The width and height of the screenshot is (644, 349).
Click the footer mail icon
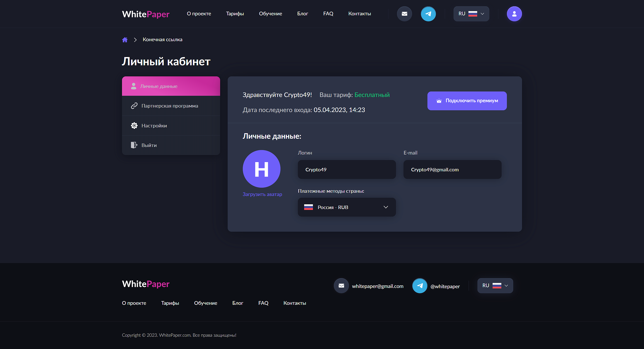[x=341, y=286]
